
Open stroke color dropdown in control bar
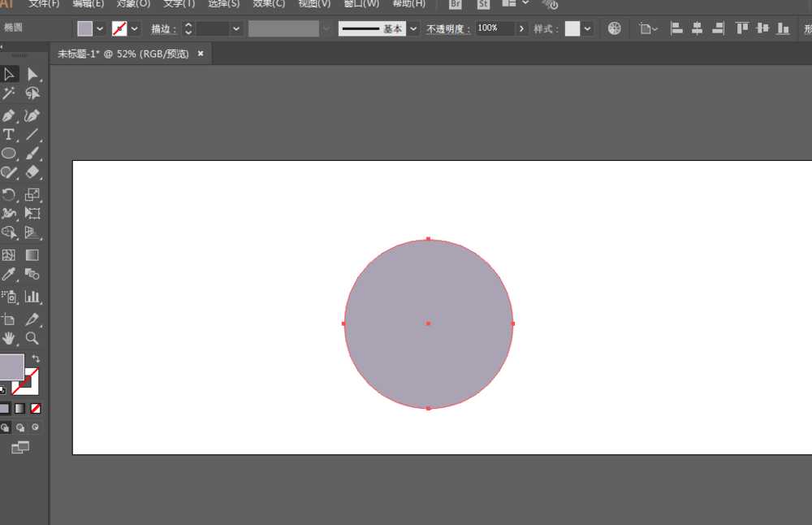[x=134, y=28]
